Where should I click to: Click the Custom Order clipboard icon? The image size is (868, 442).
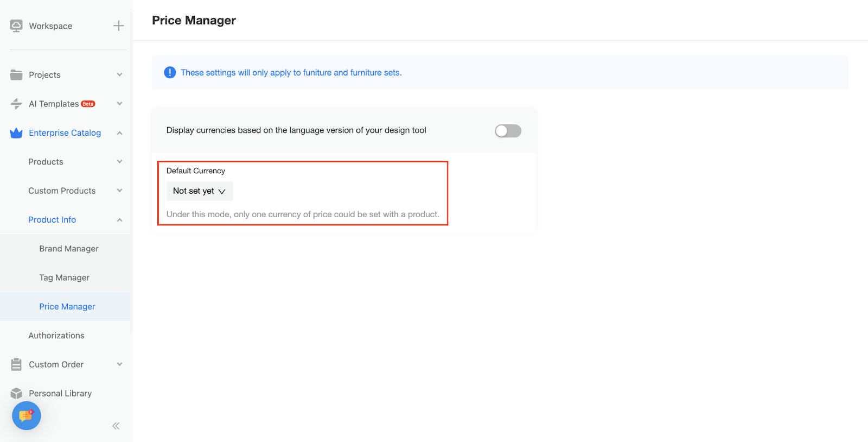[16, 364]
